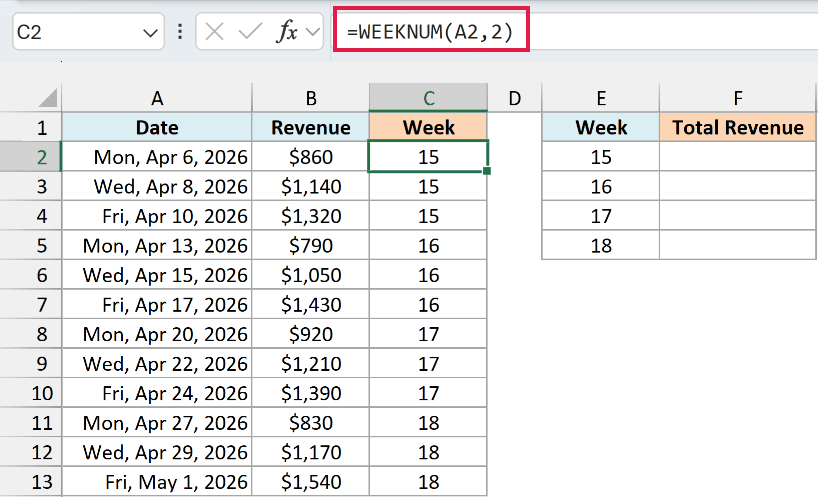Select cell Fri, Apr 17, 2026
The height and width of the screenshot is (497, 818).
[x=157, y=305]
